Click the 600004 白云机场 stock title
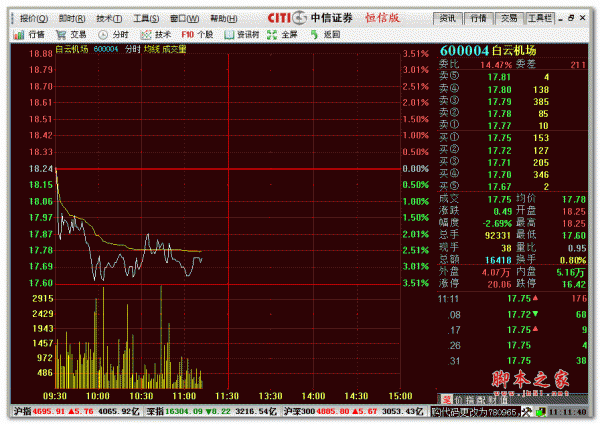This screenshot has width=600, height=424. pos(488,51)
